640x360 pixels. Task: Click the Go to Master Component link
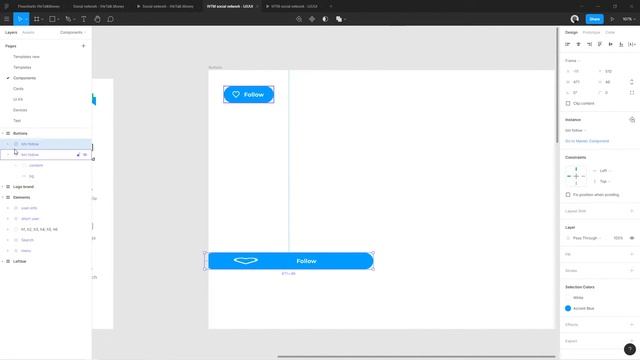tap(587, 141)
